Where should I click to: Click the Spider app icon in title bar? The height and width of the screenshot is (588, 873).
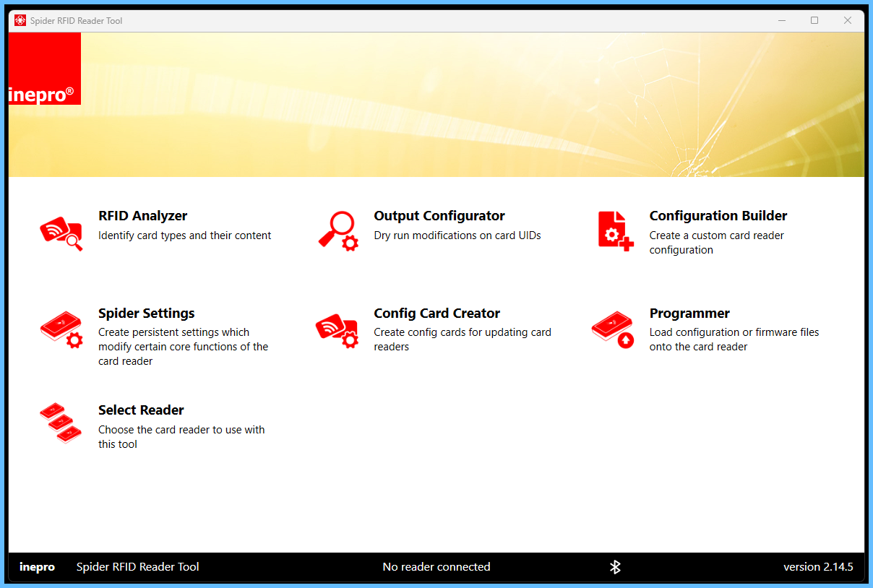(20, 20)
